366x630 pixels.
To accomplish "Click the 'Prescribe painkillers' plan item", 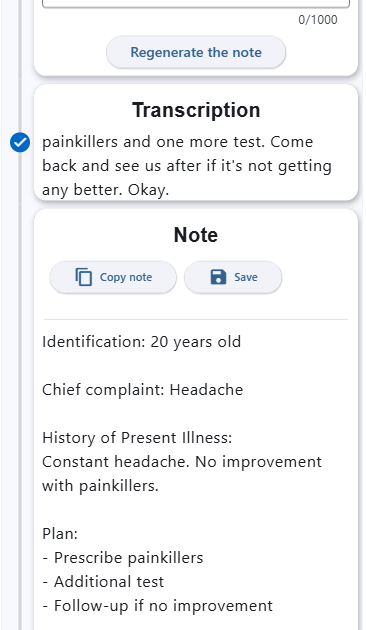I will 123,558.
